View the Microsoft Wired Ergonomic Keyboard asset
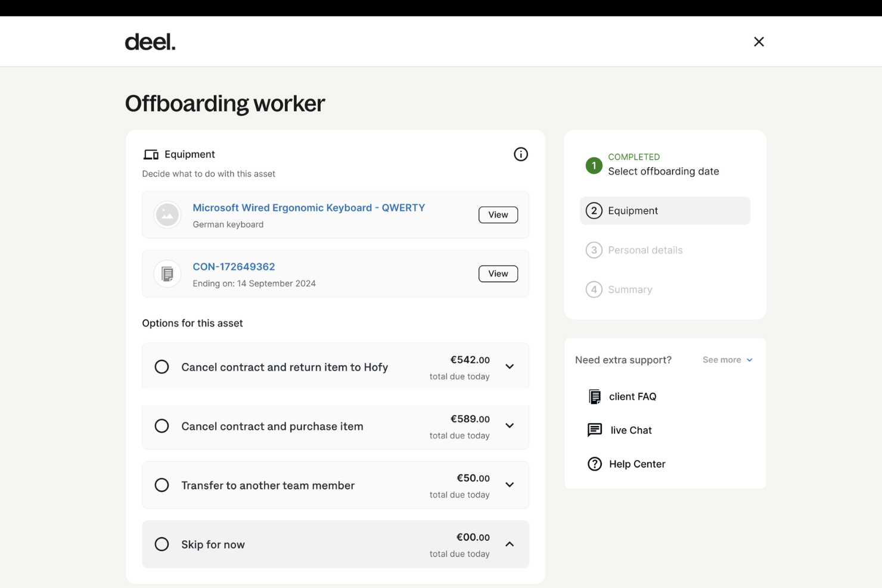This screenshot has width=882, height=588. 498,214
